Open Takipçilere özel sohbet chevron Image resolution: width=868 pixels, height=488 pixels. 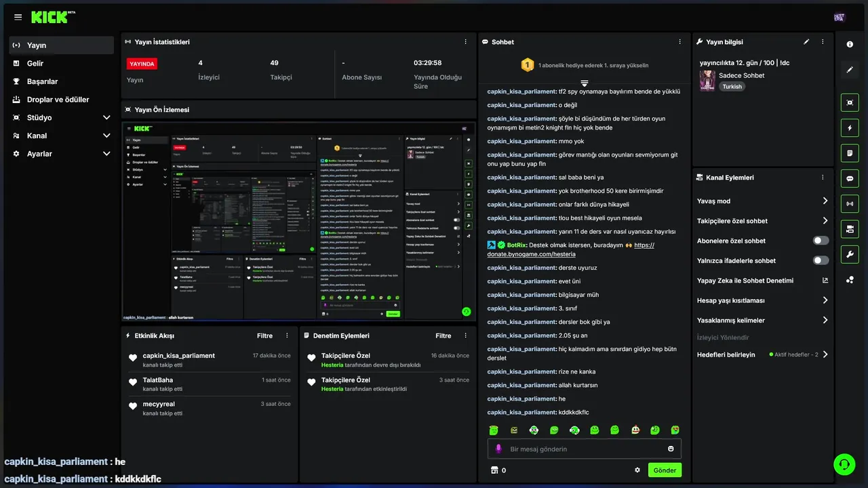click(x=825, y=221)
